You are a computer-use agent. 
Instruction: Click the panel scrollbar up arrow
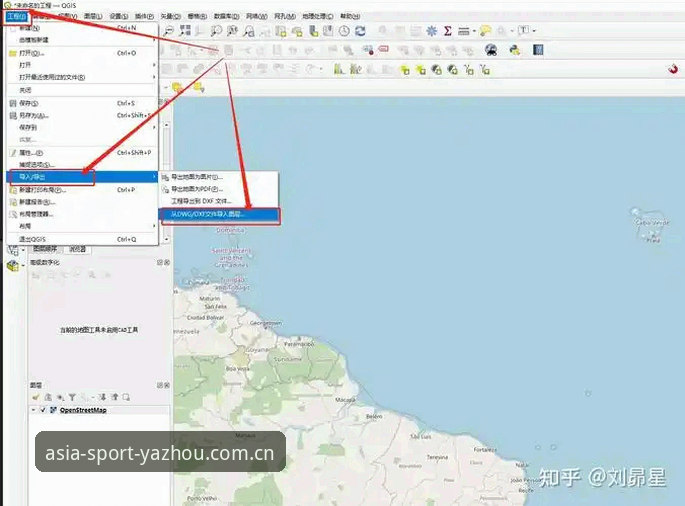166,125
